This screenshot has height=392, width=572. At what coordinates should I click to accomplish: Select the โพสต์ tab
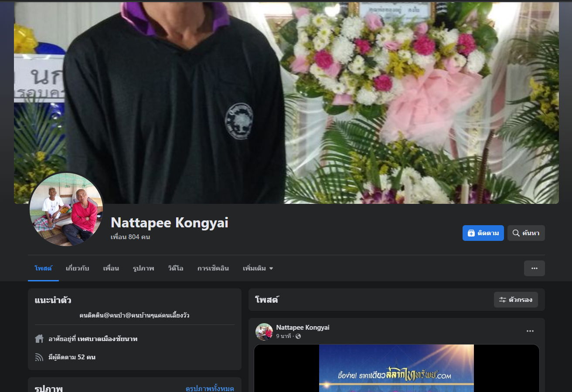[x=43, y=268]
